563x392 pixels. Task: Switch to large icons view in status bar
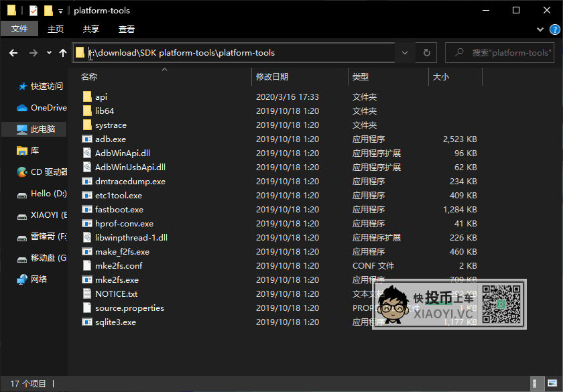[x=552, y=384]
